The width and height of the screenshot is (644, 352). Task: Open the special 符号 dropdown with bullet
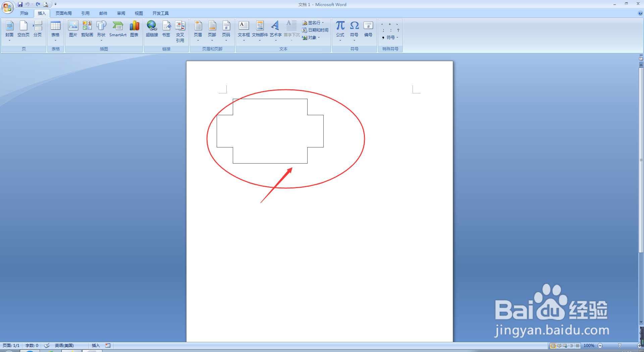(x=390, y=38)
